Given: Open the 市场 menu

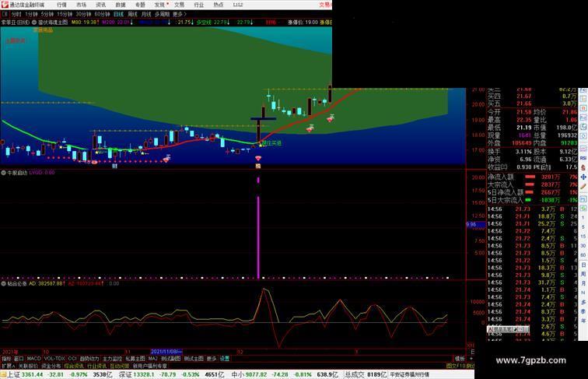Looking at the screenshot, I should click(x=81, y=5).
